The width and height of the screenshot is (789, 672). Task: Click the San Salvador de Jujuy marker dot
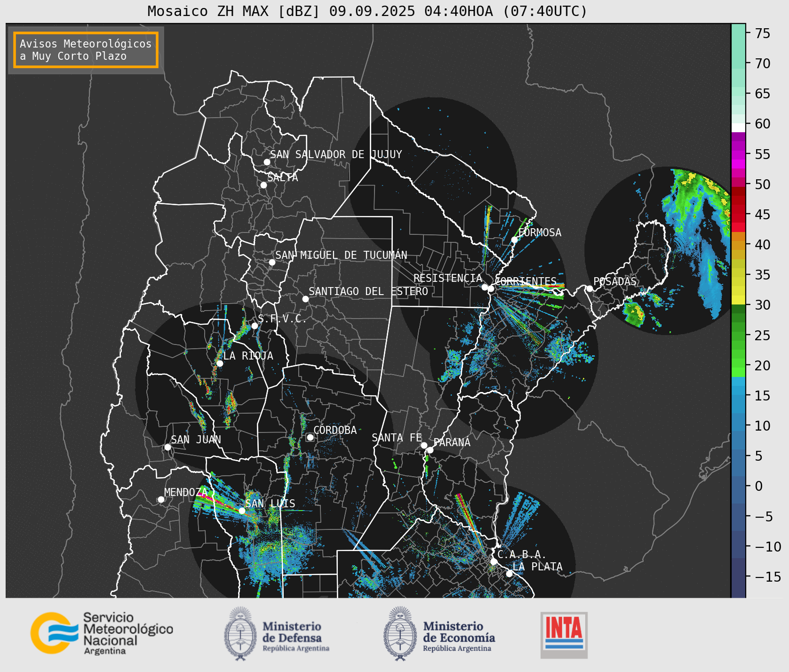tap(267, 162)
